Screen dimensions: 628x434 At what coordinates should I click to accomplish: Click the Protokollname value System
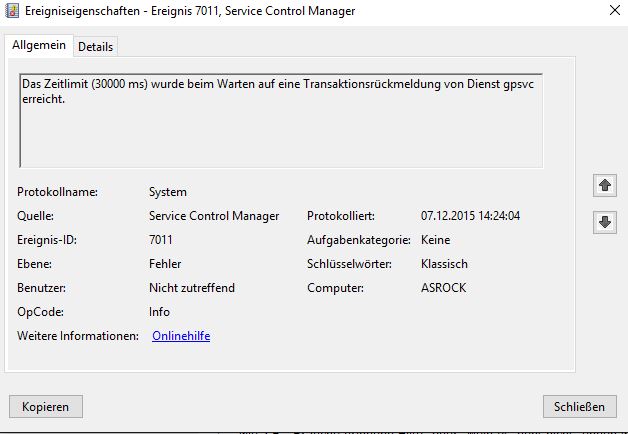tap(167, 192)
